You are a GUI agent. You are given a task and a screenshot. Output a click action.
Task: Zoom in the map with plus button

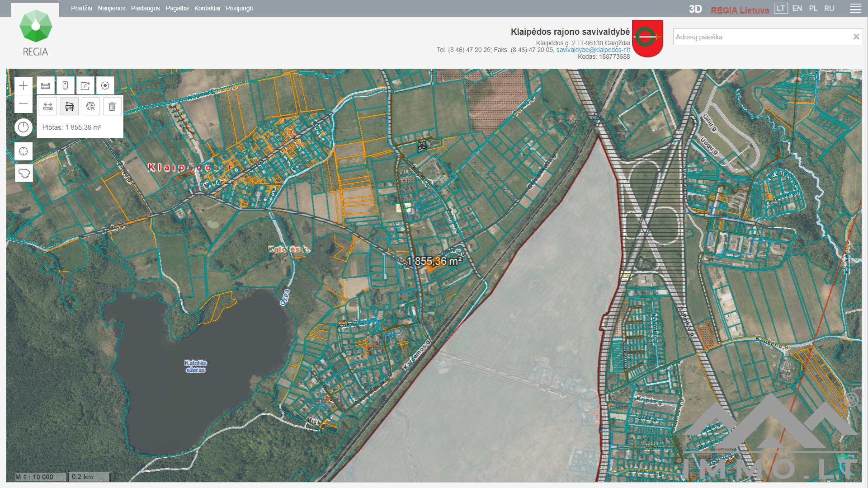click(24, 86)
